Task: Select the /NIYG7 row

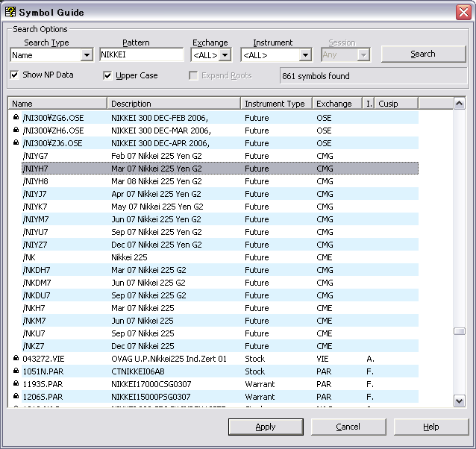Action: point(220,156)
